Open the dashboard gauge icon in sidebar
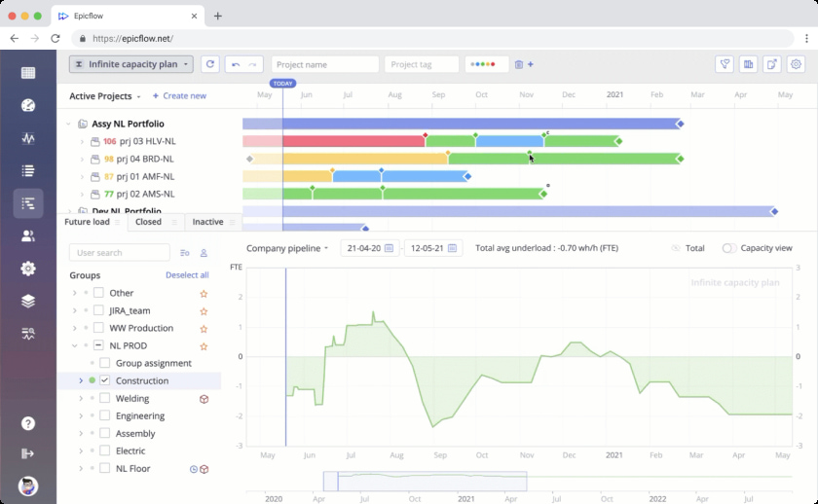The width and height of the screenshot is (818, 504). (x=27, y=106)
